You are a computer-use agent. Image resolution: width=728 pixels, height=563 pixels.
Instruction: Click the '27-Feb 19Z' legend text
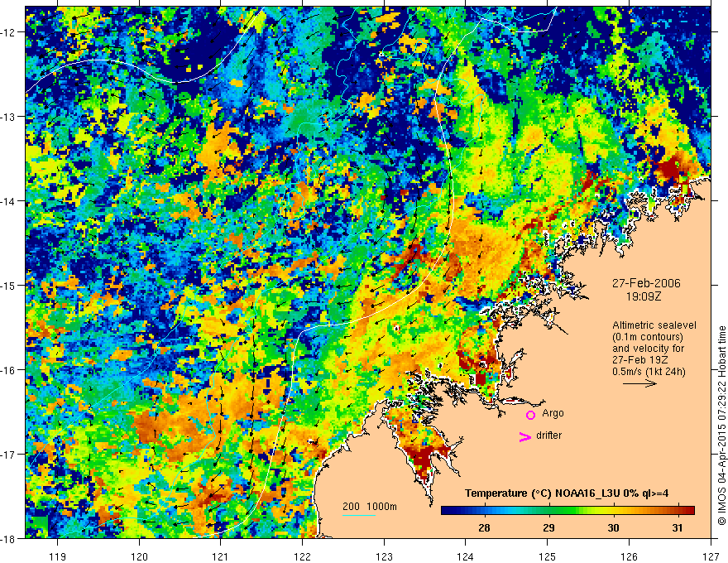pyautogui.click(x=641, y=360)
